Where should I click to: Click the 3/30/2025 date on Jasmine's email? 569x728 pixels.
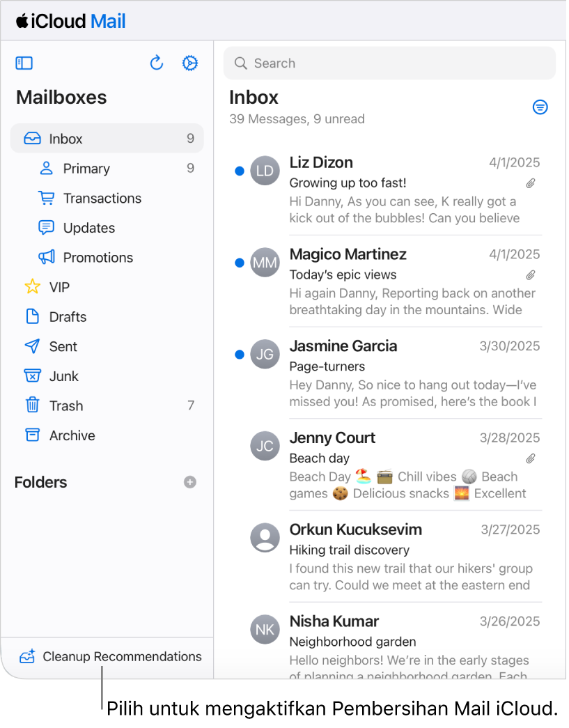point(510,346)
